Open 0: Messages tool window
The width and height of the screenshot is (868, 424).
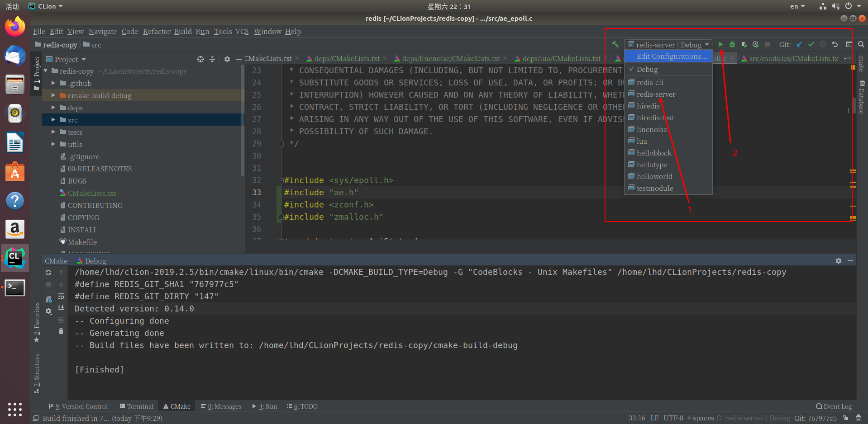click(x=221, y=406)
